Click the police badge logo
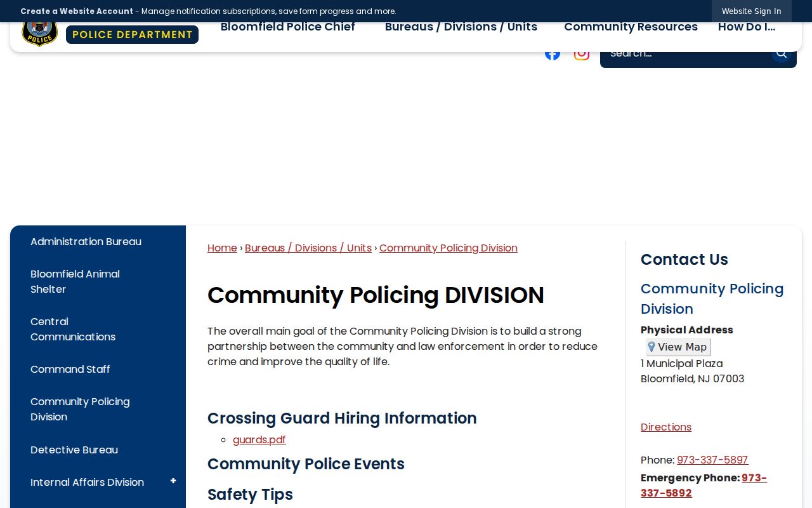Viewport: 812px width, 508px height. coord(39,34)
